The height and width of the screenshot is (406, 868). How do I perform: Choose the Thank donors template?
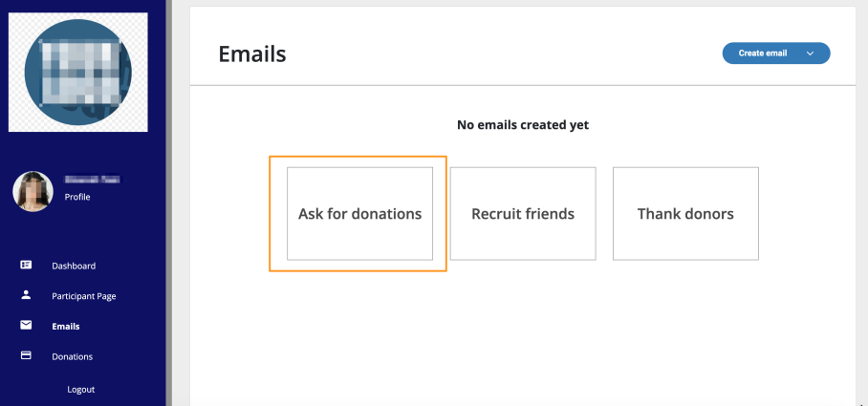[685, 214]
